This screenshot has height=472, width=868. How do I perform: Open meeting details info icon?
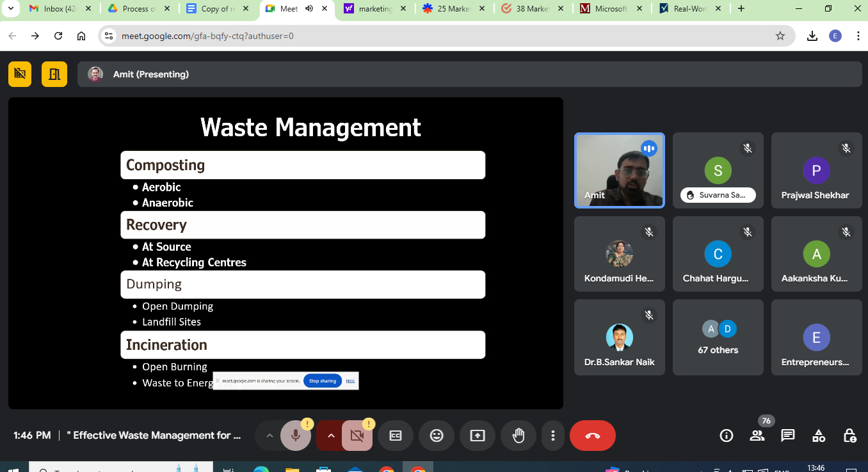click(727, 436)
